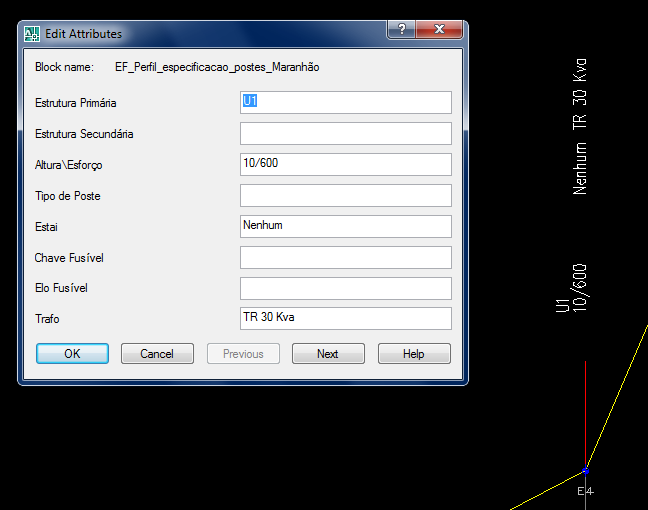Select the Altura\Esforço field with 10/600
Screen dimensions: 648x510
(x=346, y=164)
